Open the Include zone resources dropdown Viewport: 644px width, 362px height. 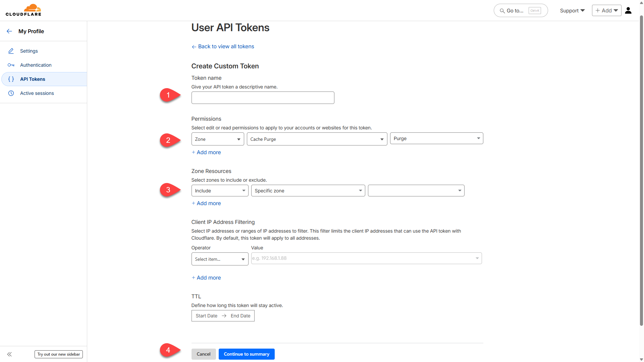220,191
